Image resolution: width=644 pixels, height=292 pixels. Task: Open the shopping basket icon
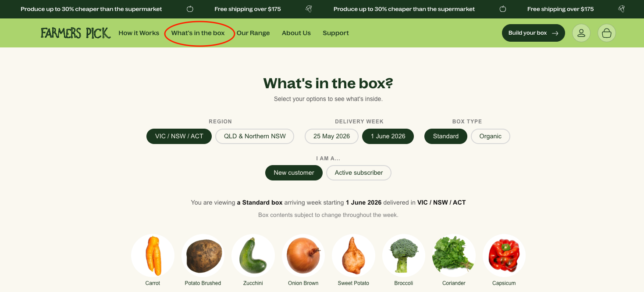click(x=607, y=33)
